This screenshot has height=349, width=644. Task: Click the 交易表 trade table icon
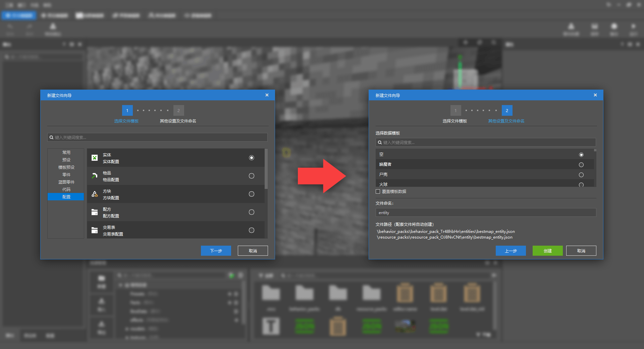click(95, 230)
